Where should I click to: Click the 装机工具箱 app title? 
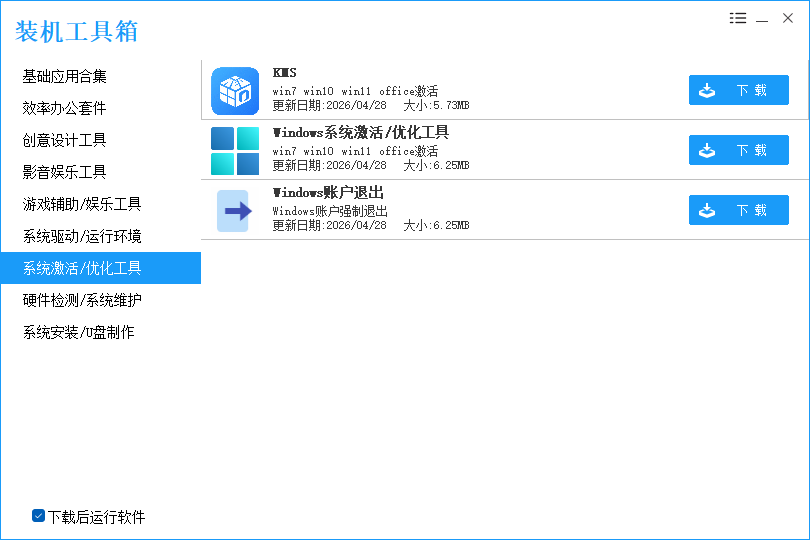pos(76,32)
